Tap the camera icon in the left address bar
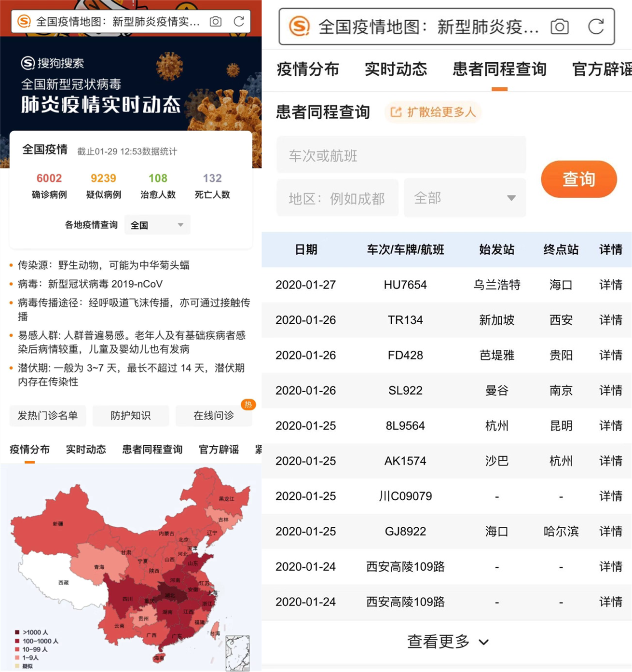 coord(216,22)
